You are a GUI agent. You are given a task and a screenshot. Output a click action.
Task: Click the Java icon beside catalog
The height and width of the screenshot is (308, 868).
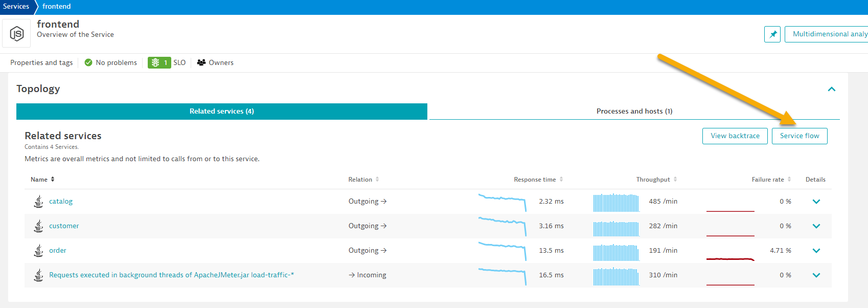coord(38,202)
